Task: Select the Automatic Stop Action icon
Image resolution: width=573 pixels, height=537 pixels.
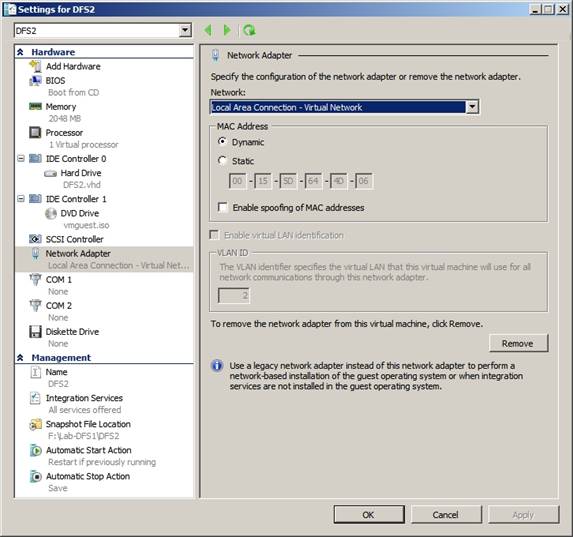Action: 35,476
